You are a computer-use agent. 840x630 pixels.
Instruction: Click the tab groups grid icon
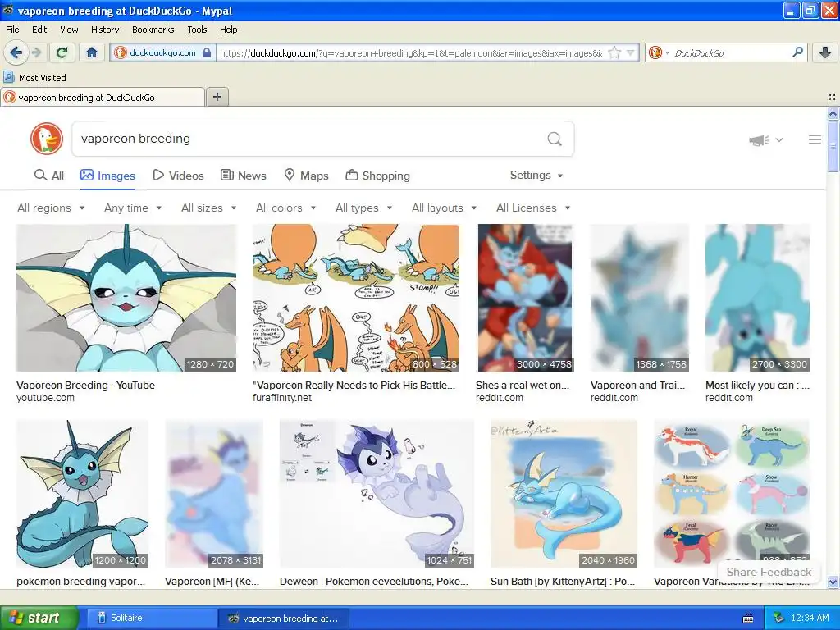coord(832,97)
